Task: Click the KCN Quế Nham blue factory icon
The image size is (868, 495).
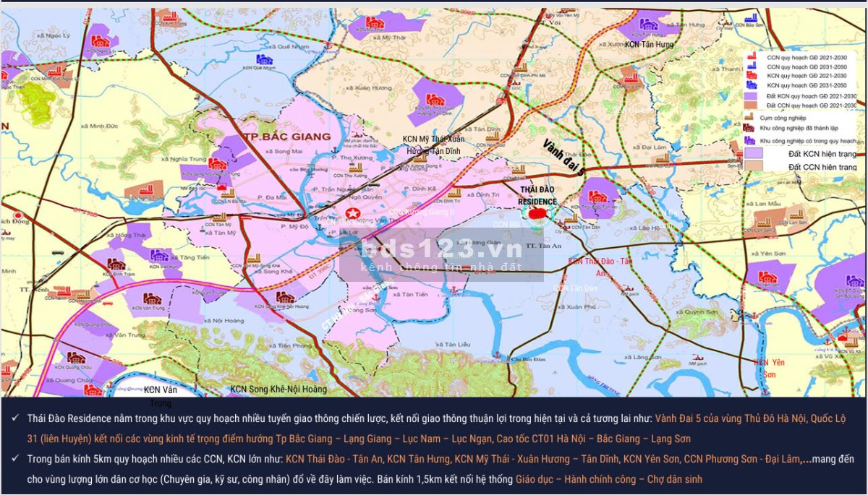Action: pos(263,59)
